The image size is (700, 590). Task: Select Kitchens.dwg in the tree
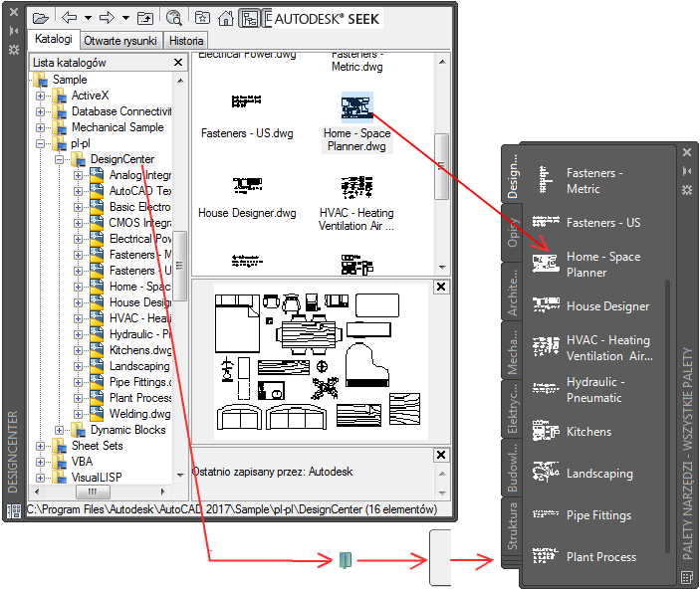click(x=140, y=350)
